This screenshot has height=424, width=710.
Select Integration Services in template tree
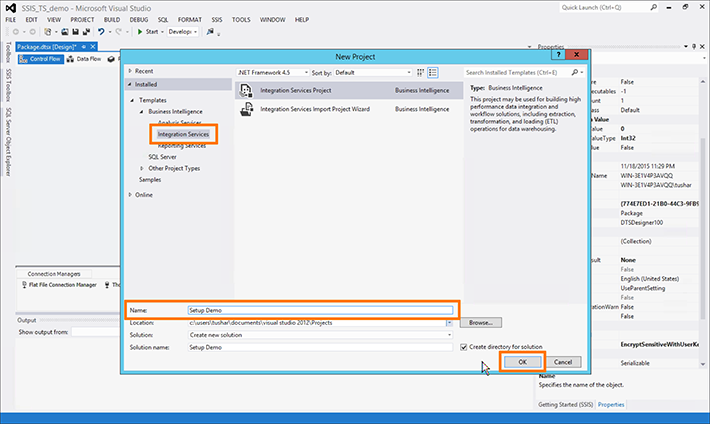(183, 134)
